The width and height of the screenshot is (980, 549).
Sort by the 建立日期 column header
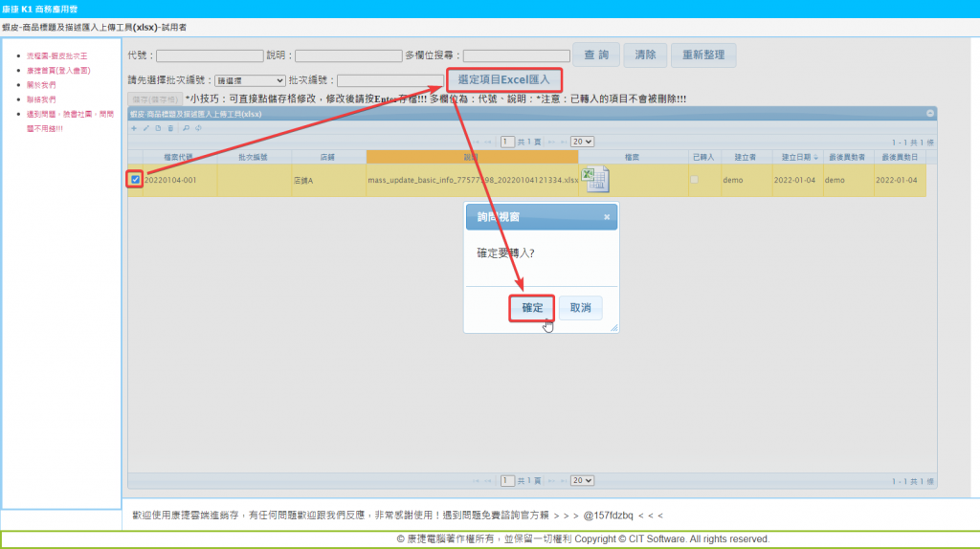(796, 156)
